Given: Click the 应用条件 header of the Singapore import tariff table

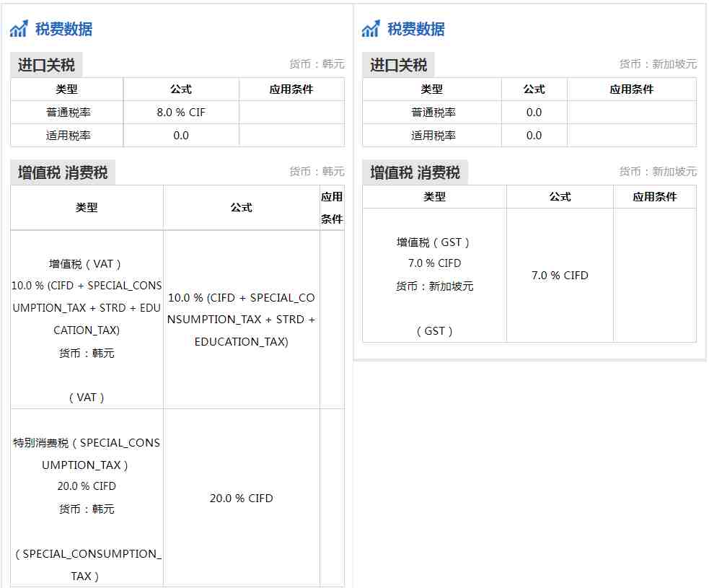Looking at the screenshot, I should [632, 89].
